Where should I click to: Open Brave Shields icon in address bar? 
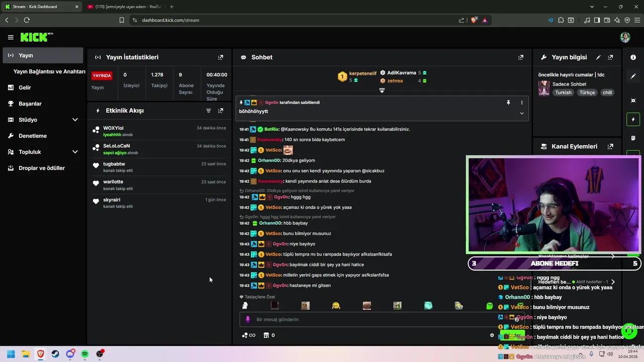pyautogui.click(x=473, y=20)
